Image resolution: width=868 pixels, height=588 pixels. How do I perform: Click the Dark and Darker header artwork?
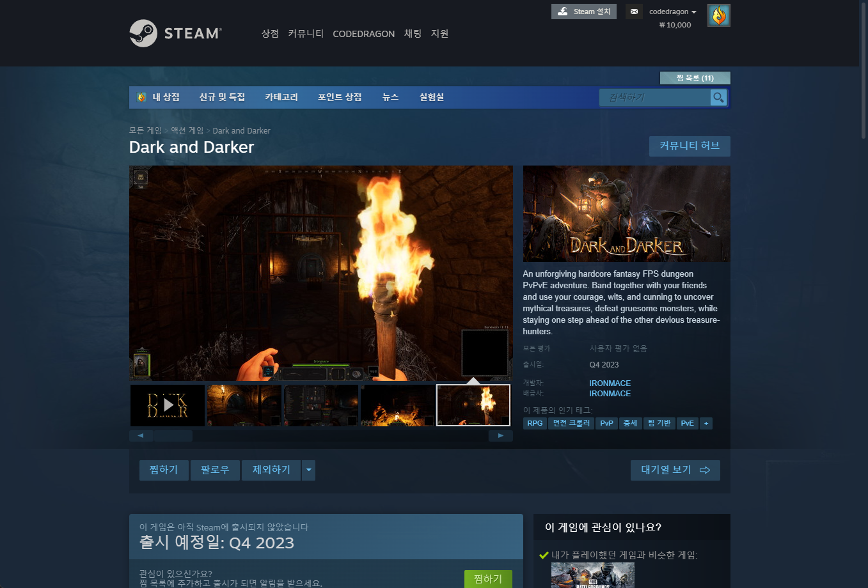coord(626,214)
